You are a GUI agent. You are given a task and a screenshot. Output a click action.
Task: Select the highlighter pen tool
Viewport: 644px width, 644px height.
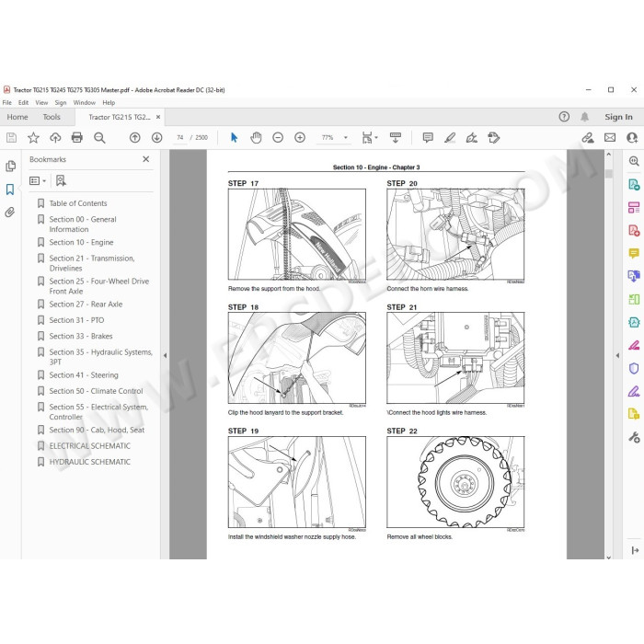pos(450,138)
